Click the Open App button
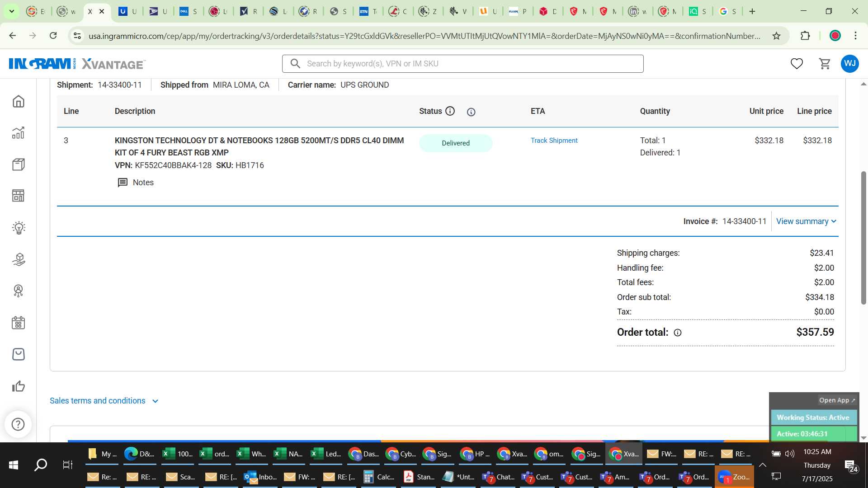This screenshot has width=868, height=488. [837, 400]
